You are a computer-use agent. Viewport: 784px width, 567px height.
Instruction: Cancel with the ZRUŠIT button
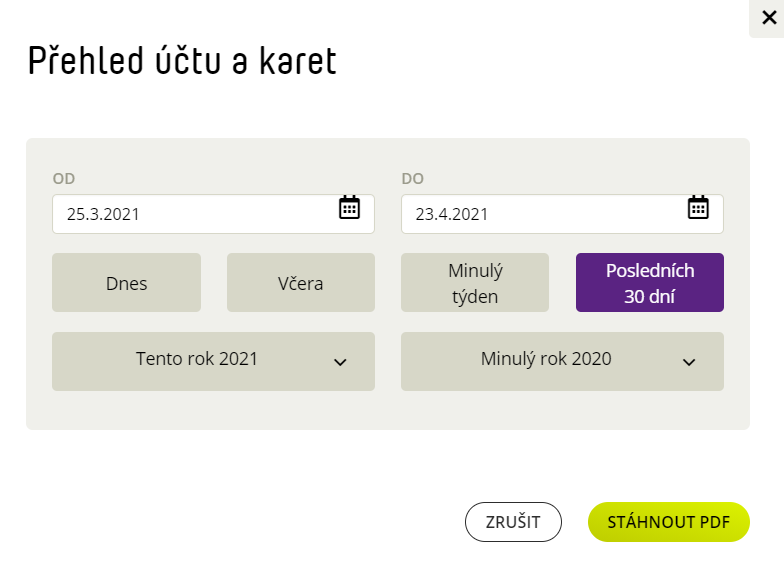(513, 522)
